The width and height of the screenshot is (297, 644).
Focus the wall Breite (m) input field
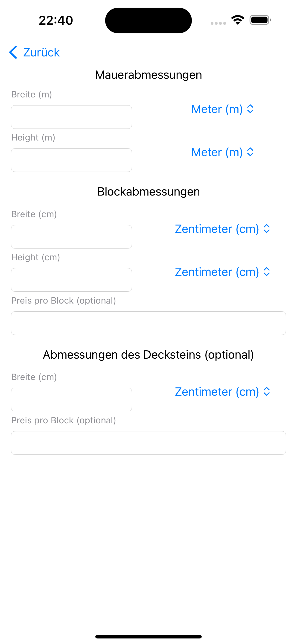(72, 117)
